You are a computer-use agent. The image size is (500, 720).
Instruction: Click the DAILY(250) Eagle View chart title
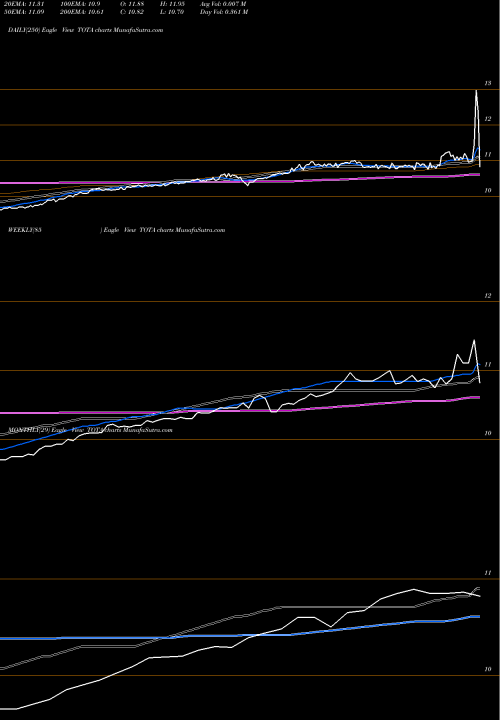click(85, 30)
